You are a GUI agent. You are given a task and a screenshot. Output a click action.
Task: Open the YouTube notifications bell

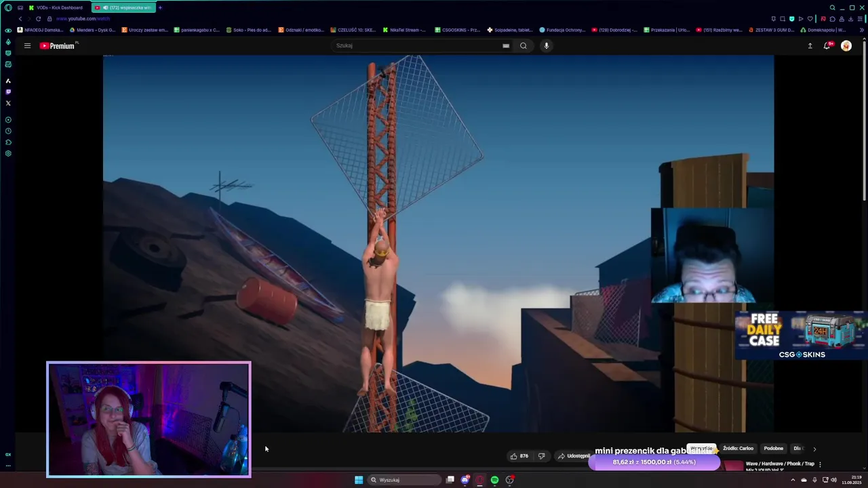pyautogui.click(x=827, y=45)
